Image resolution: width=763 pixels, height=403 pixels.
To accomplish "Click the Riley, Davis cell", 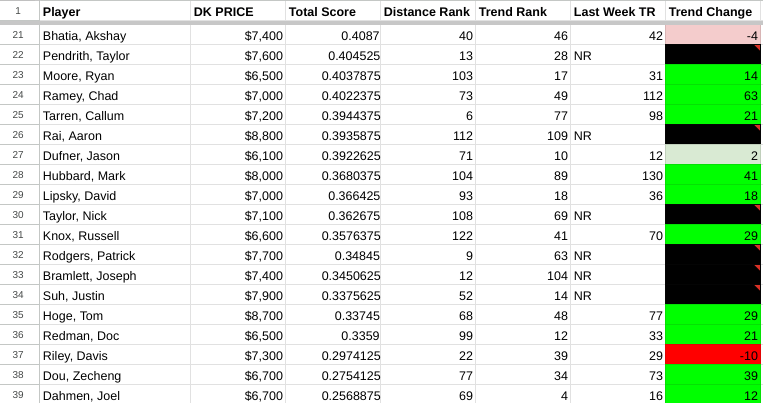I will [115, 355].
